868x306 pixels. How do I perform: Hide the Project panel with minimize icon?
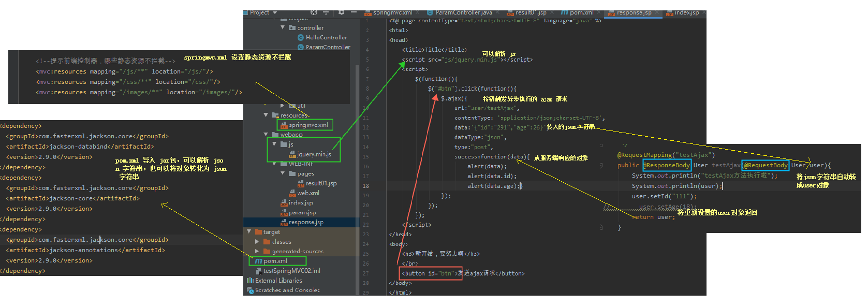[x=354, y=12]
